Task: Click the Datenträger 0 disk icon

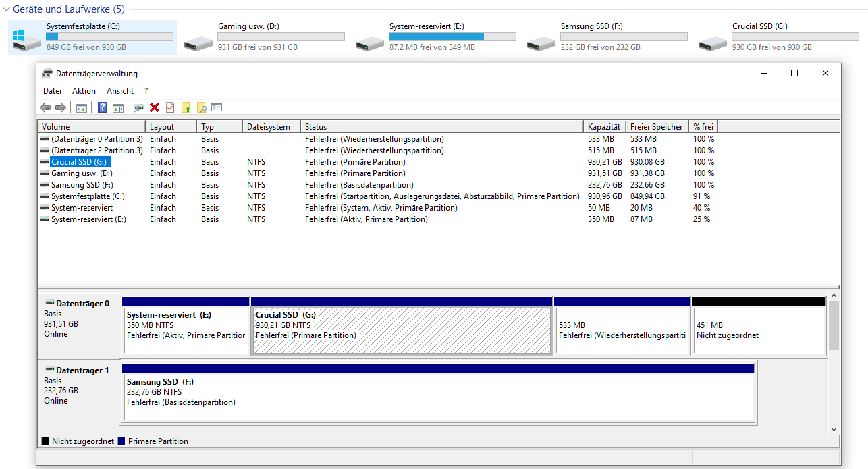Action: point(49,304)
